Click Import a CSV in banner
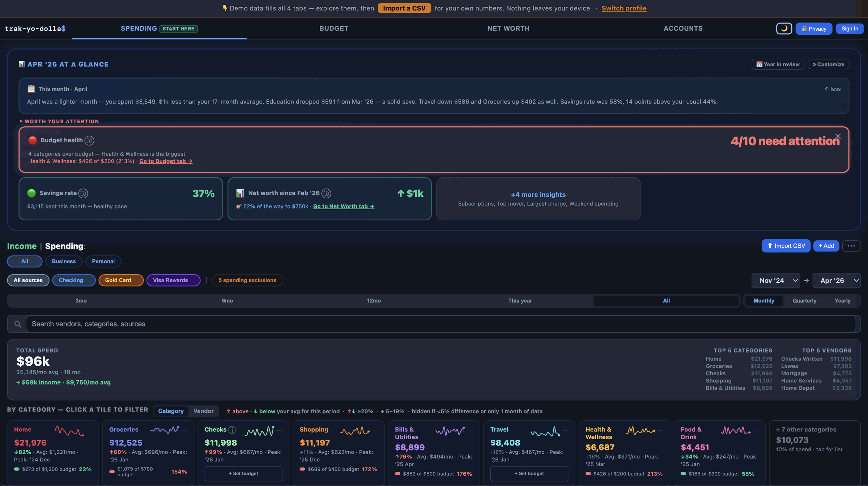Viewport: 868px width, 486px height. point(404,8)
